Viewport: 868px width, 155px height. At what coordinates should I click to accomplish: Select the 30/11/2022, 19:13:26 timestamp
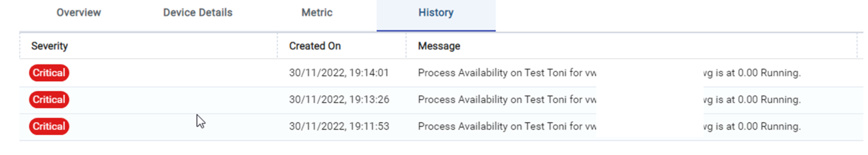[x=339, y=99]
